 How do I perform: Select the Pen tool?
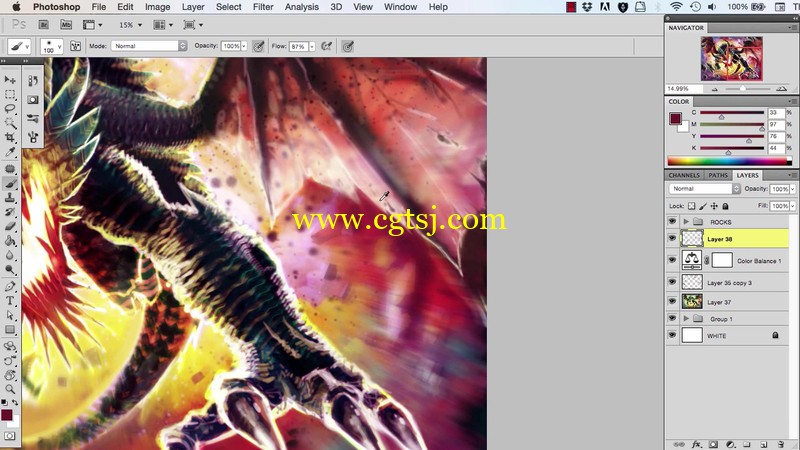[x=10, y=286]
